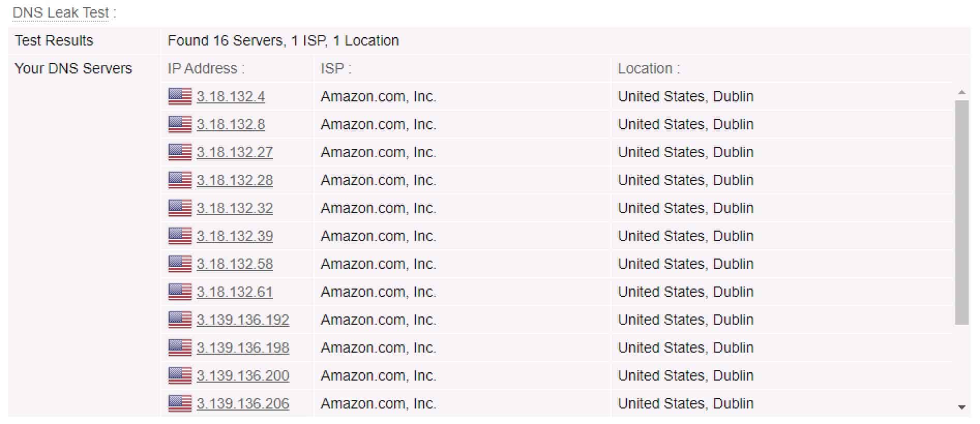Open the IP address link 3.139.136.200
Viewport: 980px width, 424px height.
[x=243, y=376]
